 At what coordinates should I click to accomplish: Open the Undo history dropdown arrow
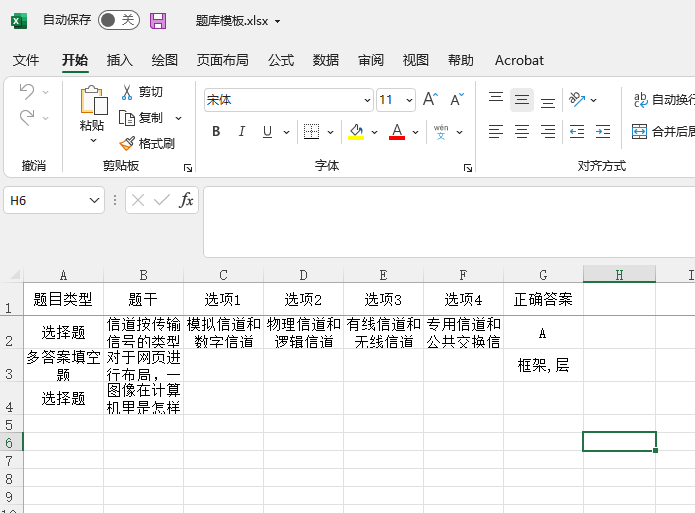coord(45,92)
